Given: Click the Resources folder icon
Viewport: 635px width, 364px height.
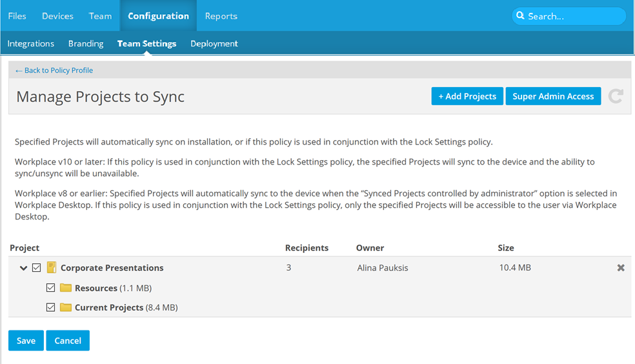Looking at the screenshot, I should point(66,288).
